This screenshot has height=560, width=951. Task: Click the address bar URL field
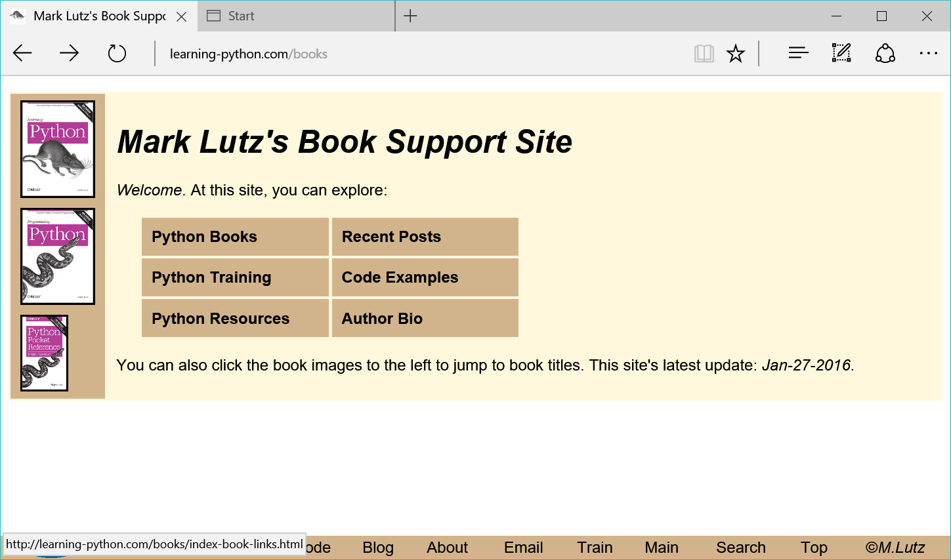[420, 54]
